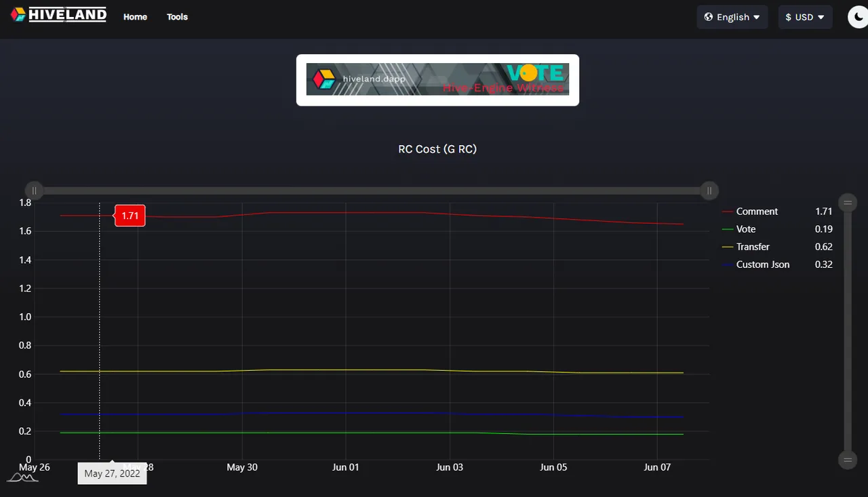The width and height of the screenshot is (868, 497).
Task: Click the Transfer legend value 0.62
Action: pos(824,247)
